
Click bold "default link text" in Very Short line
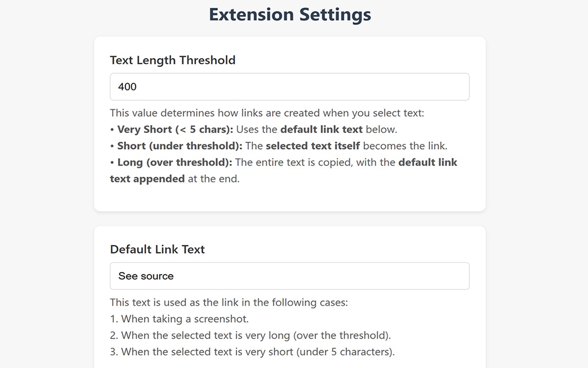[x=321, y=129]
